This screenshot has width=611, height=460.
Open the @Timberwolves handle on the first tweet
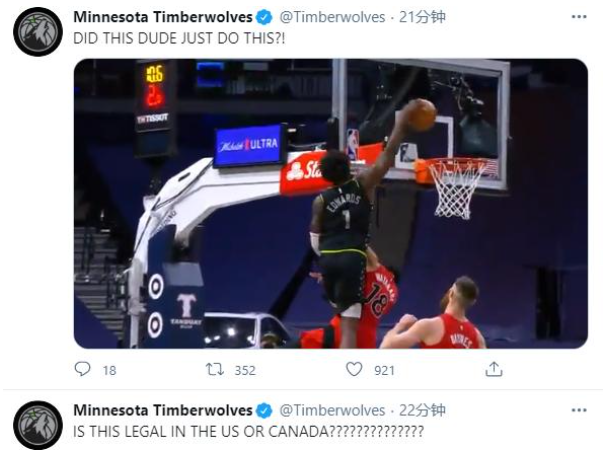[332, 17]
